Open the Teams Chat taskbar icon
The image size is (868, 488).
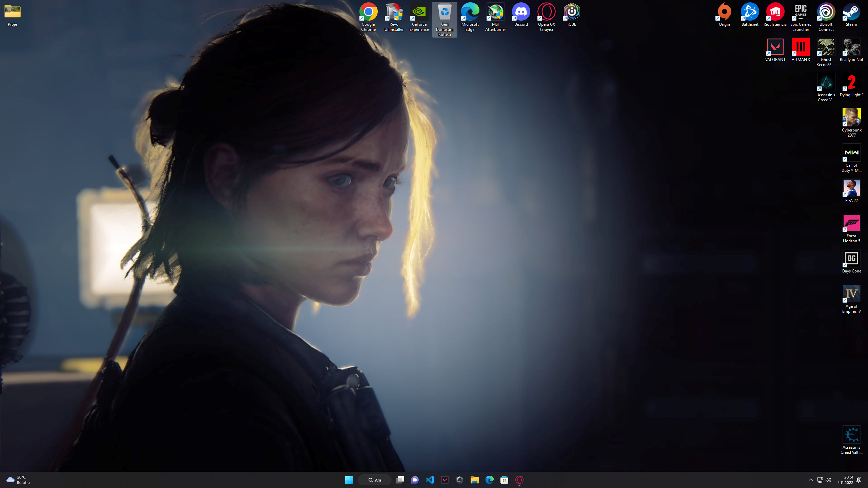[415, 480]
